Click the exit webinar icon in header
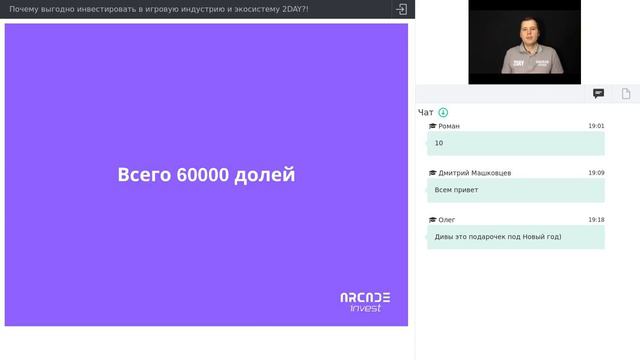This screenshot has width=640, height=360. click(x=401, y=9)
